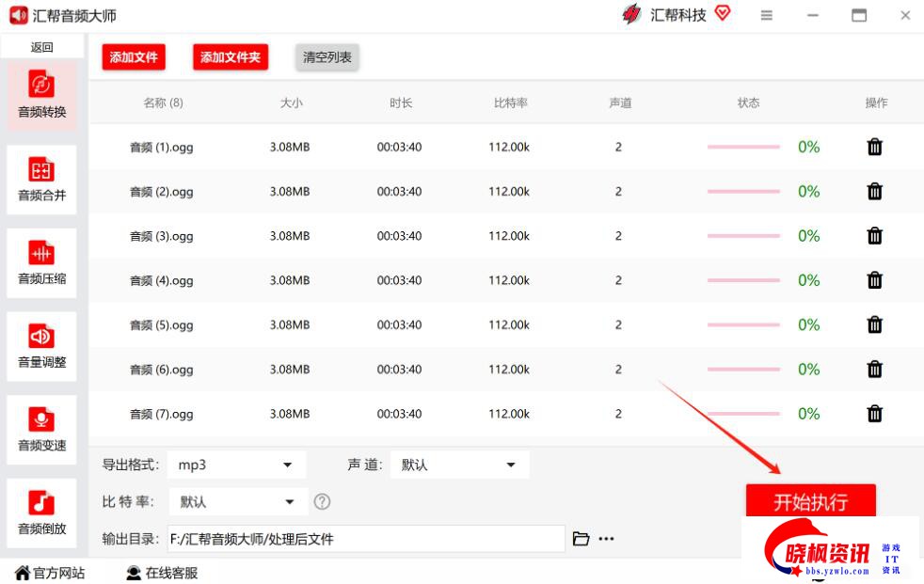The height and width of the screenshot is (584, 924).
Task: Select the 音频 (5).ogg file name
Action: click(x=162, y=325)
